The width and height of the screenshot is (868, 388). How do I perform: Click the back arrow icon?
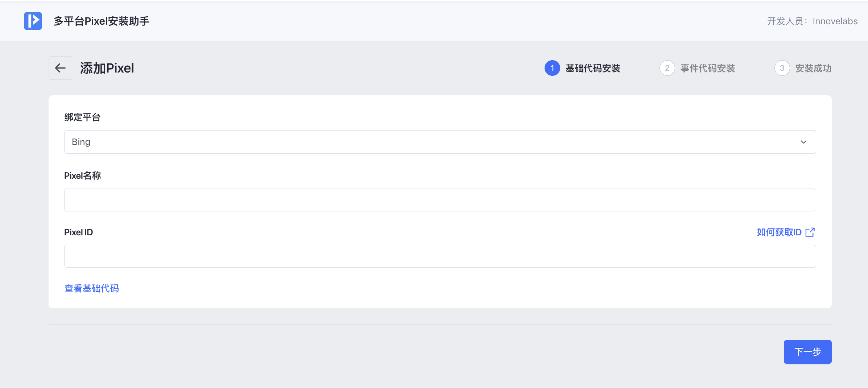point(60,68)
